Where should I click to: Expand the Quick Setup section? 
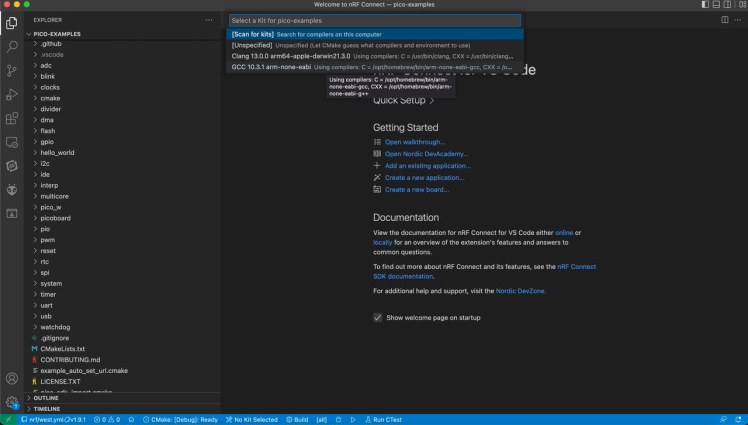tap(404, 100)
